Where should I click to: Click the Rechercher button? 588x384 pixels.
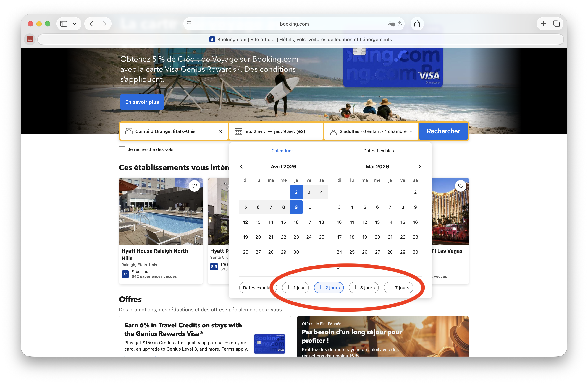[x=443, y=131]
